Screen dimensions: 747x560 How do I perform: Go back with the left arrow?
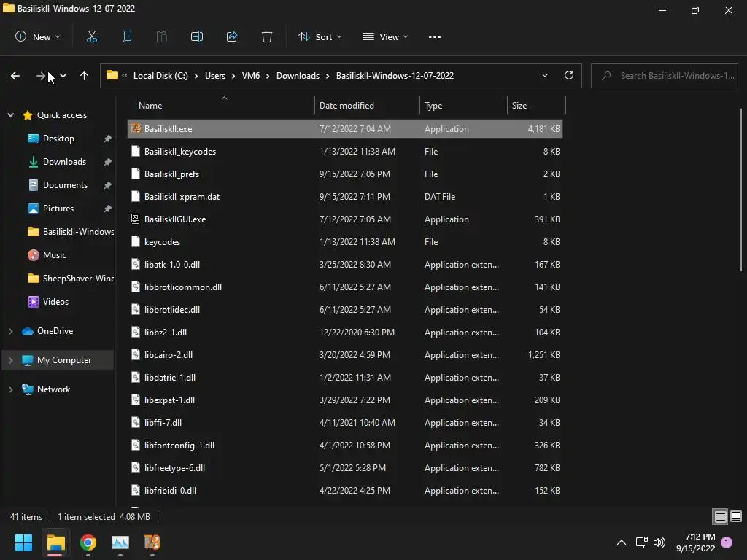15,76
